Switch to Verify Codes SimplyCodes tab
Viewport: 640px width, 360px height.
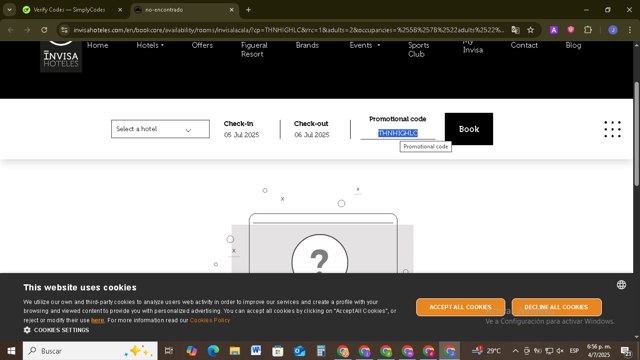coord(68,10)
